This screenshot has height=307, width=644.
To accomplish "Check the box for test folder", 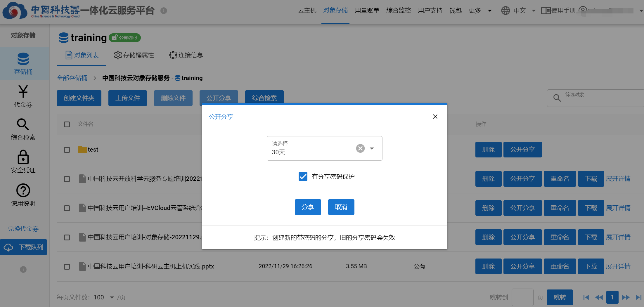I will pyautogui.click(x=67, y=150).
